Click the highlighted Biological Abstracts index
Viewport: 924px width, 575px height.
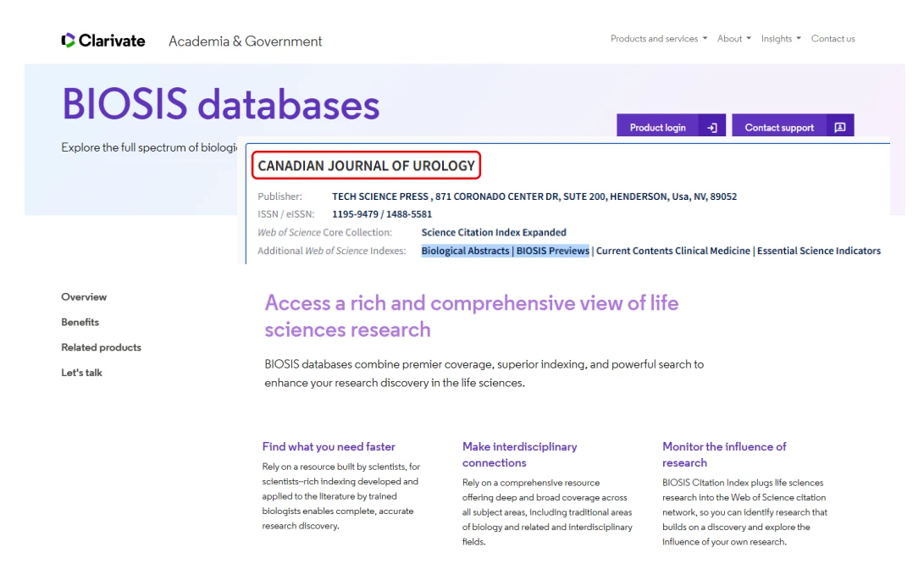pos(465,251)
